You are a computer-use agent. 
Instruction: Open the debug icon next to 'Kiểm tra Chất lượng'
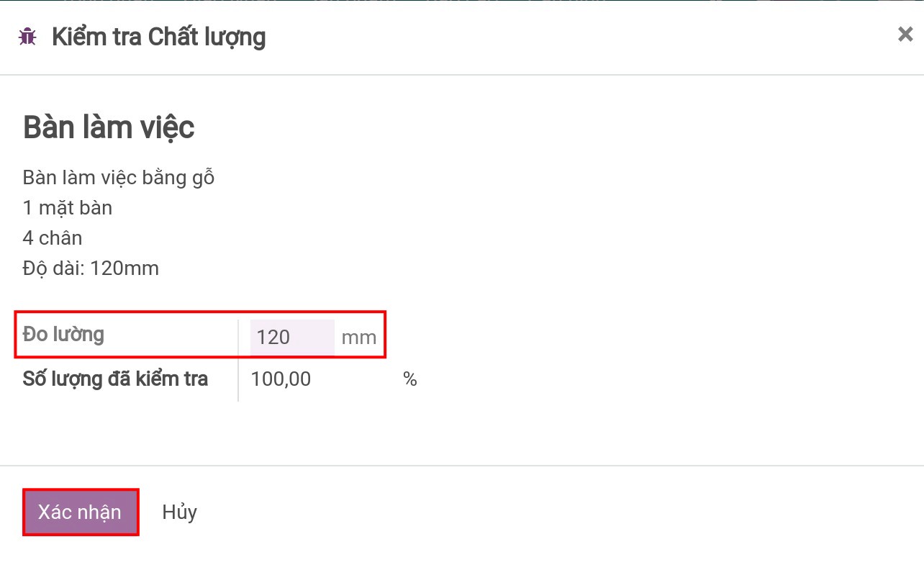[x=27, y=36]
